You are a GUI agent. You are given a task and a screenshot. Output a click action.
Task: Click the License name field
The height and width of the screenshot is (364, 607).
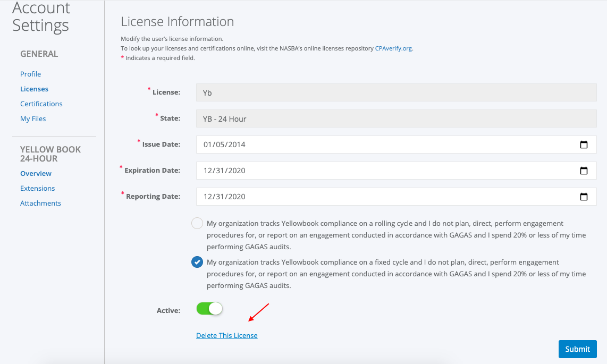tap(397, 92)
